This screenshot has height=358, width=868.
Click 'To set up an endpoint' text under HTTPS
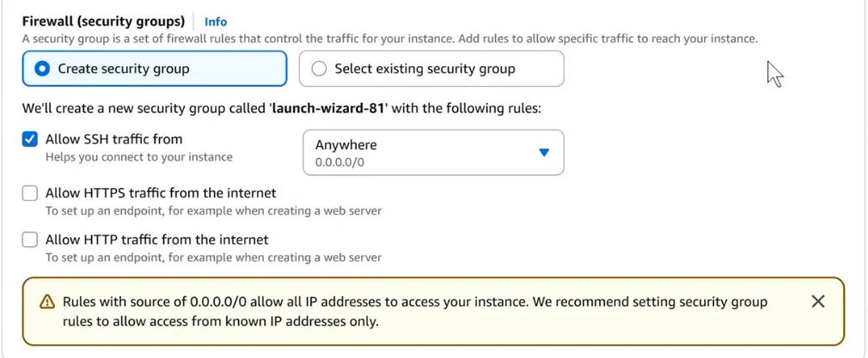pos(213,211)
